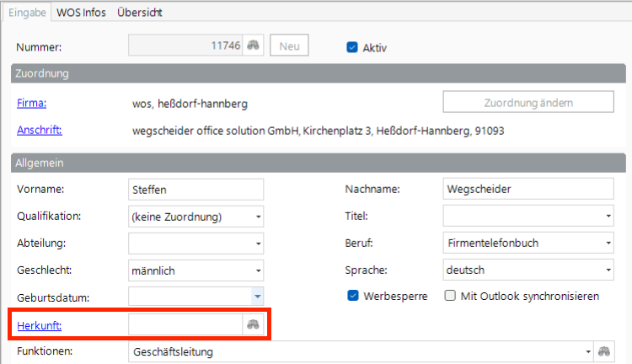Click binoculars icon in Herkunft field

[x=254, y=325]
